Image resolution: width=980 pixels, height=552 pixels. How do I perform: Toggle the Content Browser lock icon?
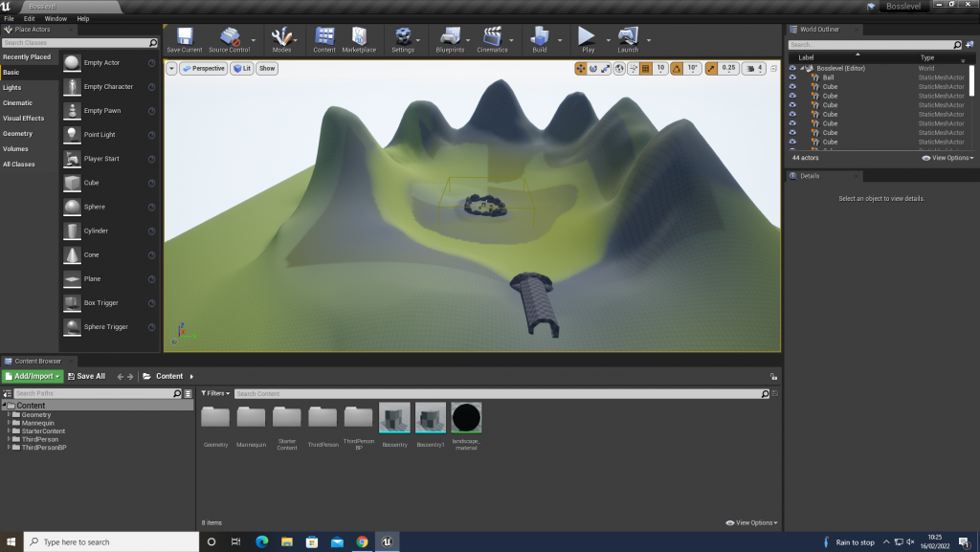point(773,377)
